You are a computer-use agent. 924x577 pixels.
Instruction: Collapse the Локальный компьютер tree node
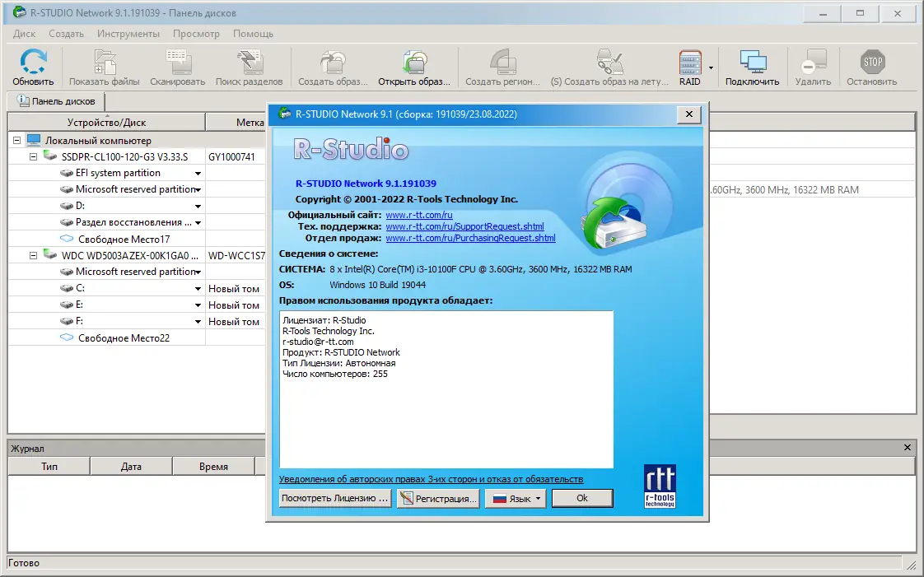pos(16,140)
